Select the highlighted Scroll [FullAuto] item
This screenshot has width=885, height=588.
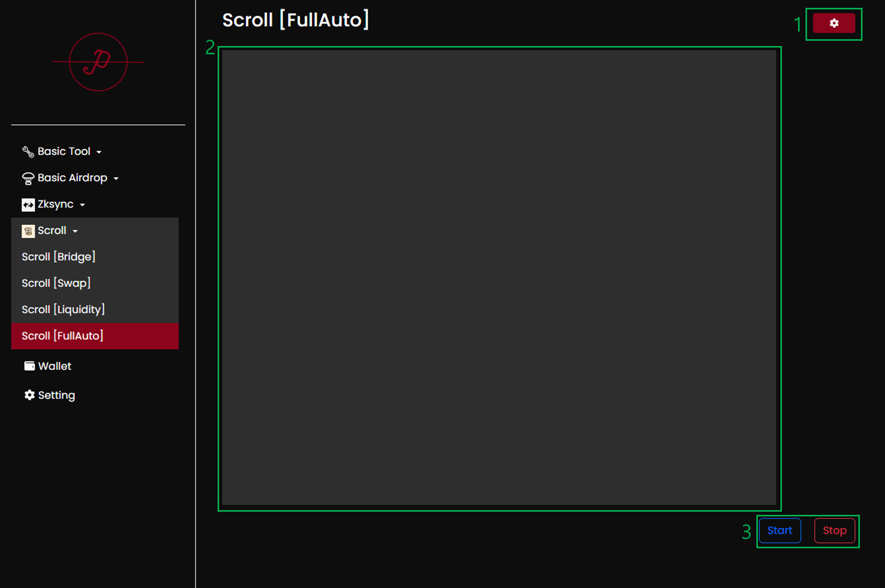point(63,336)
